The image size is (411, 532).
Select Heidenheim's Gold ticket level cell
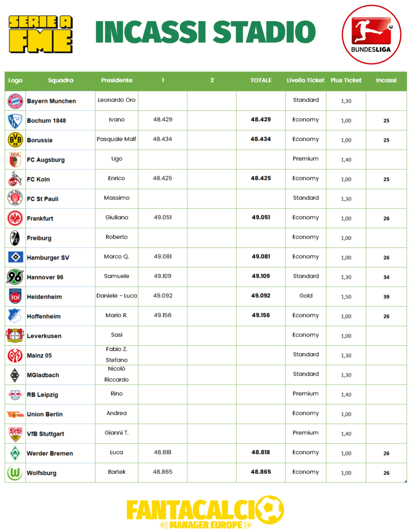[x=306, y=296]
